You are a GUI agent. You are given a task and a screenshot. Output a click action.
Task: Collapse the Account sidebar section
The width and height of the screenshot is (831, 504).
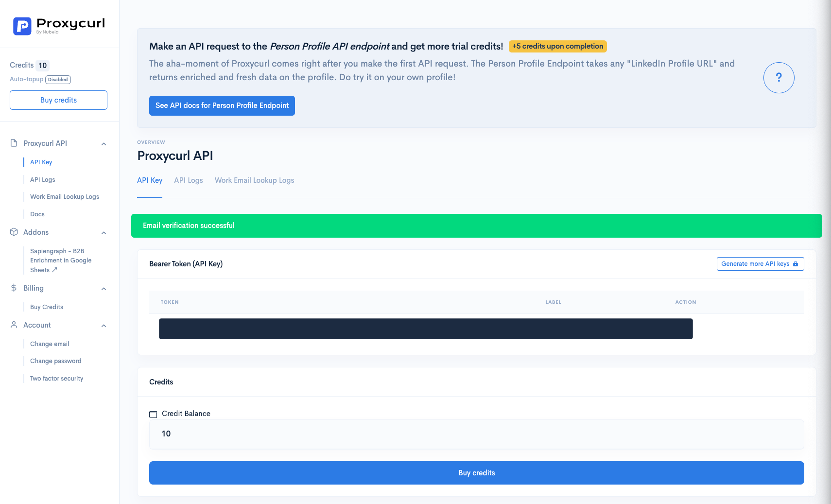(104, 326)
